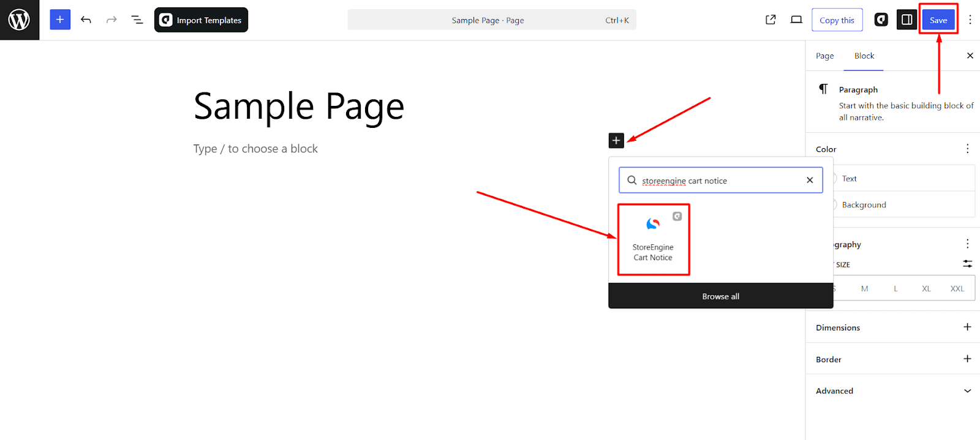Click Browse all blocks
Viewport: 980px width, 440px height.
tap(720, 296)
